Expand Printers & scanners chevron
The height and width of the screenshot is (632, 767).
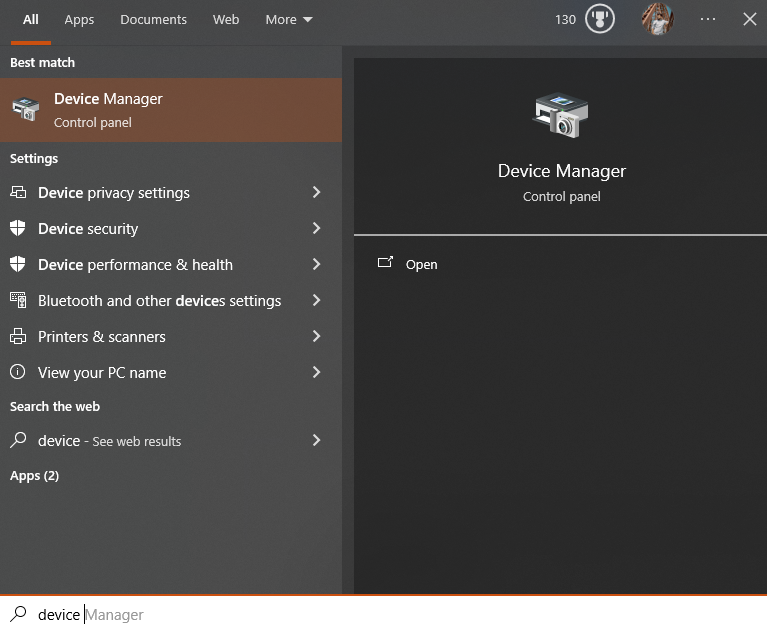click(x=316, y=336)
